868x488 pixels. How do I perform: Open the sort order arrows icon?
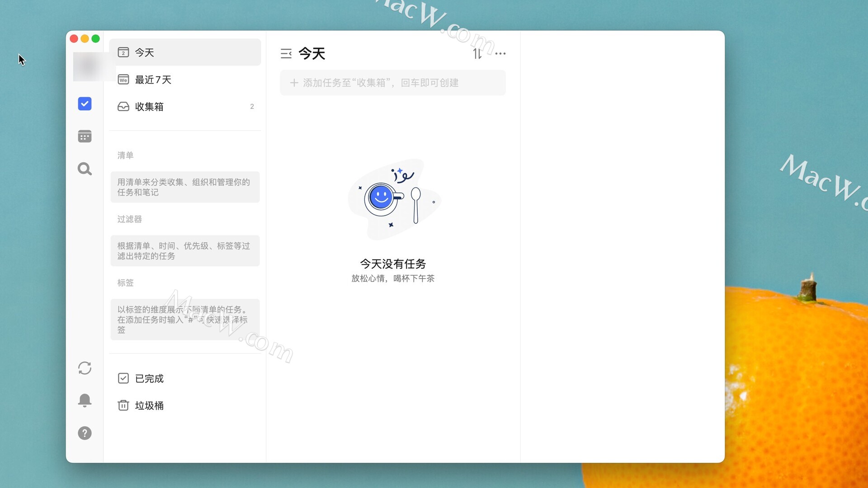477,54
